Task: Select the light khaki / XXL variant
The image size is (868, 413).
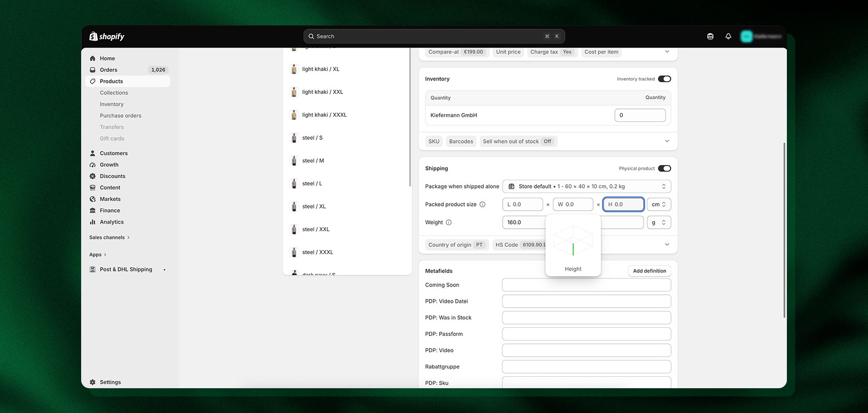Action: tap(346, 92)
